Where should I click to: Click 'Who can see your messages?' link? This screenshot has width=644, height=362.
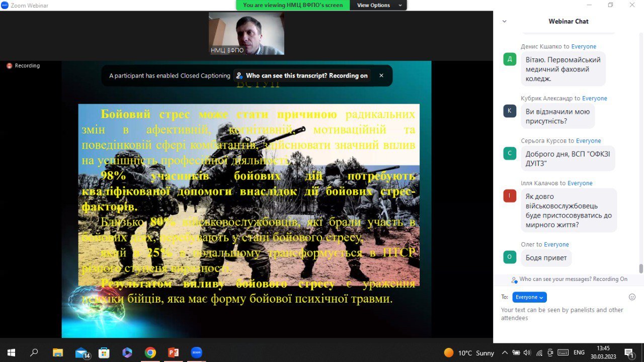click(573, 279)
